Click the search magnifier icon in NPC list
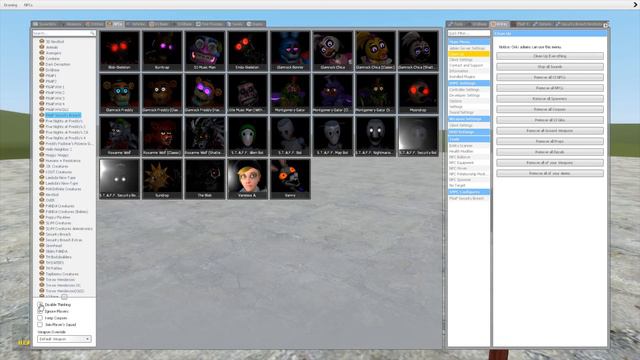 tap(93, 33)
